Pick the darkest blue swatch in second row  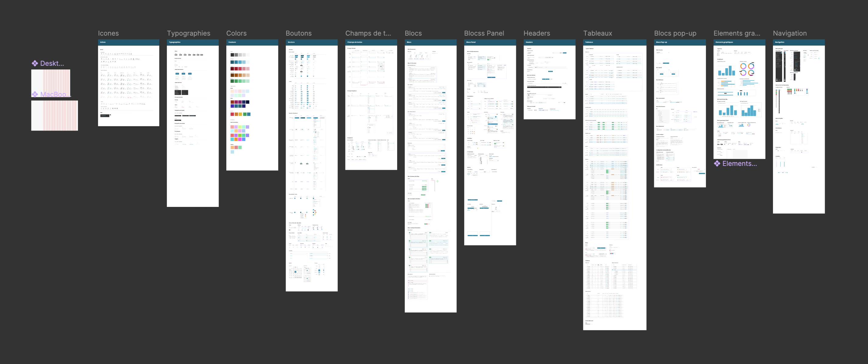(232, 62)
